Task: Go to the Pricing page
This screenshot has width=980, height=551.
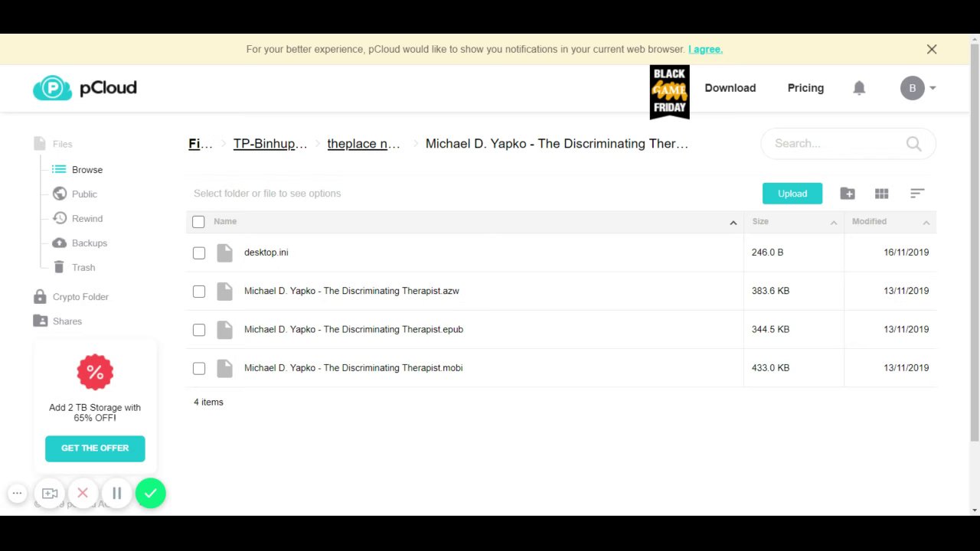Action: point(805,88)
